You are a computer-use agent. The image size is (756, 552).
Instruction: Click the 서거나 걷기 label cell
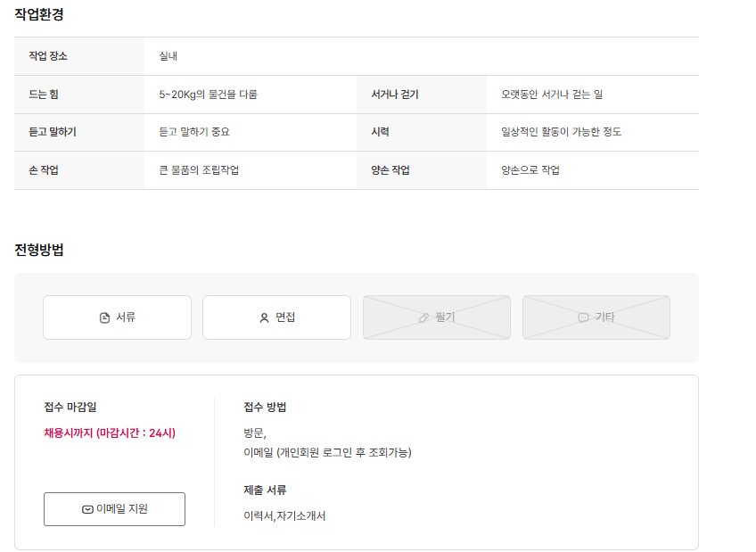(x=395, y=95)
